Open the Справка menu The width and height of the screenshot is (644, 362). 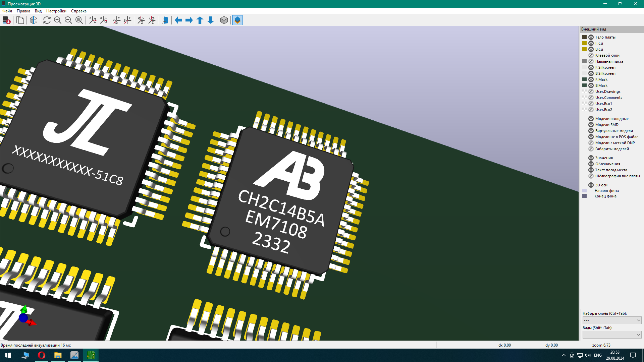click(x=79, y=11)
